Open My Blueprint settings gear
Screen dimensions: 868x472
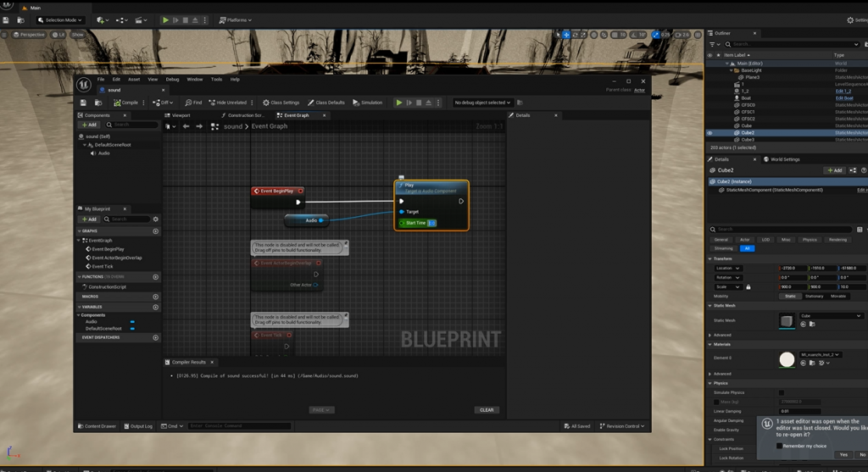click(x=156, y=219)
